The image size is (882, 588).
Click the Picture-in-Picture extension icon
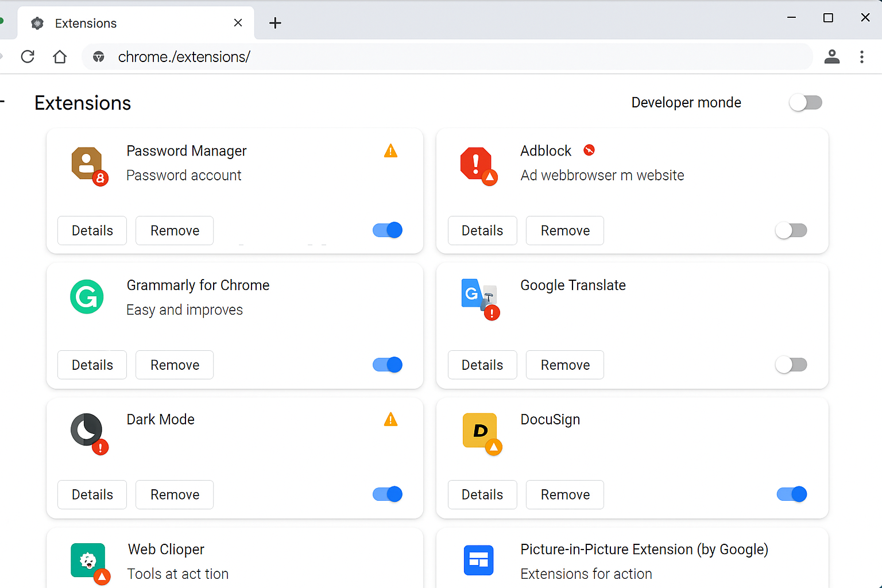pos(478,560)
